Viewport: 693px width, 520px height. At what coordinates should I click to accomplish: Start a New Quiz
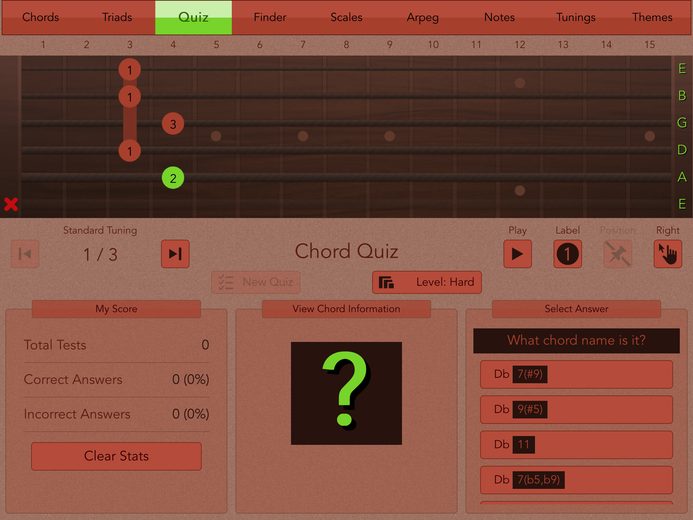(256, 282)
